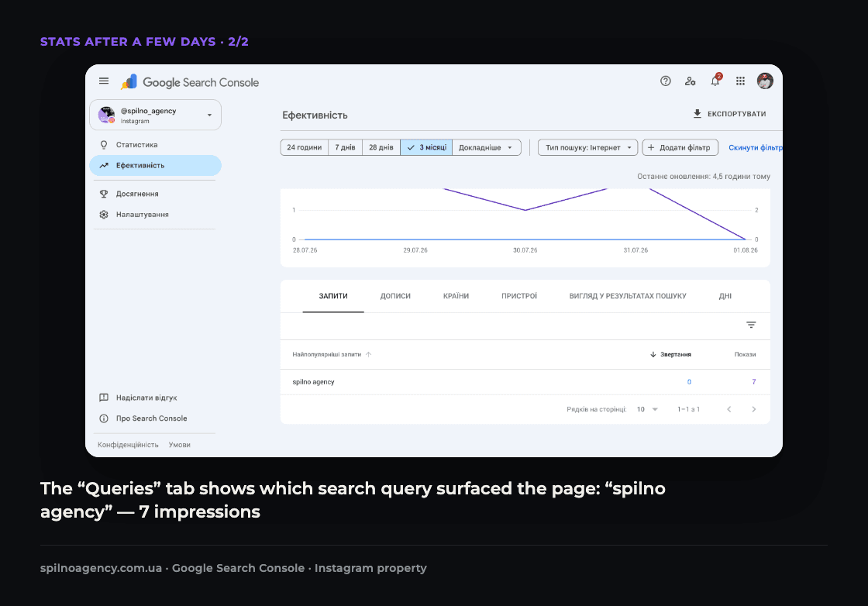
Task: Click the Досягнення trophy icon
Action: click(x=104, y=194)
